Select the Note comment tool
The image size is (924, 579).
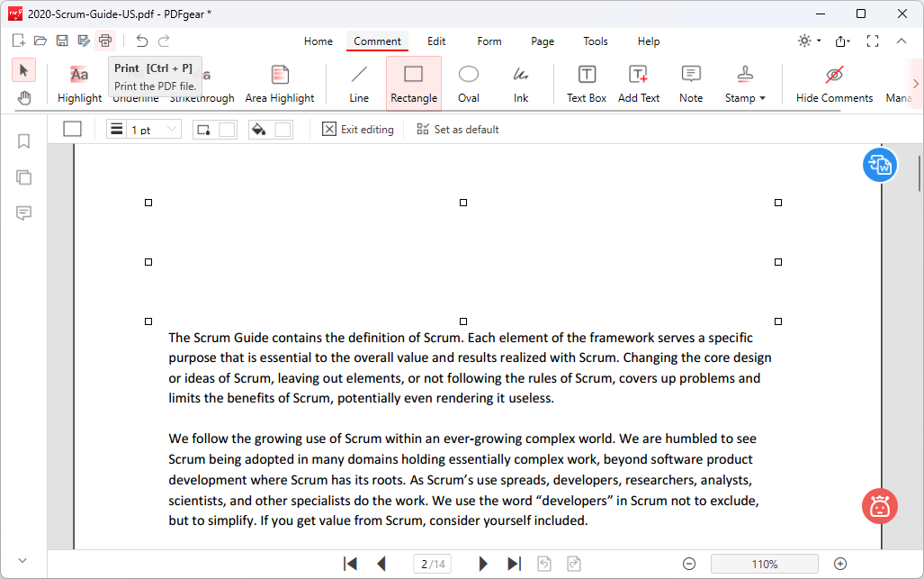(690, 82)
